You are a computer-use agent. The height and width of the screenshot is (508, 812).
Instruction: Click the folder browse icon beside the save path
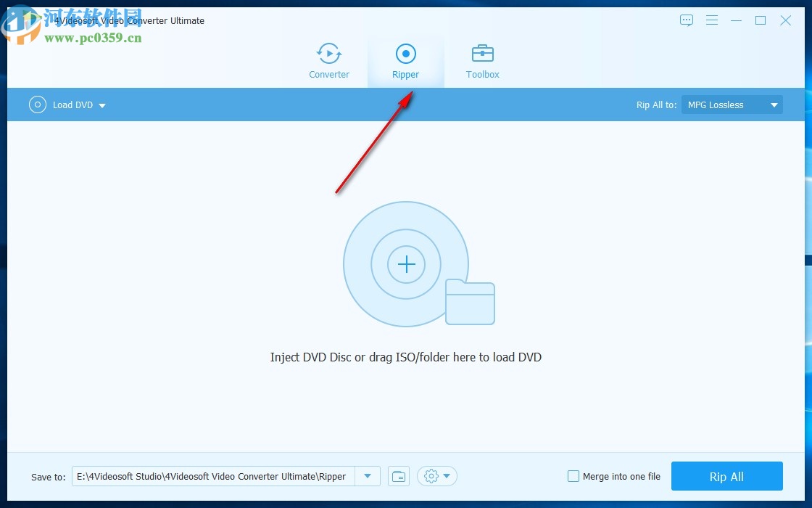398,476
